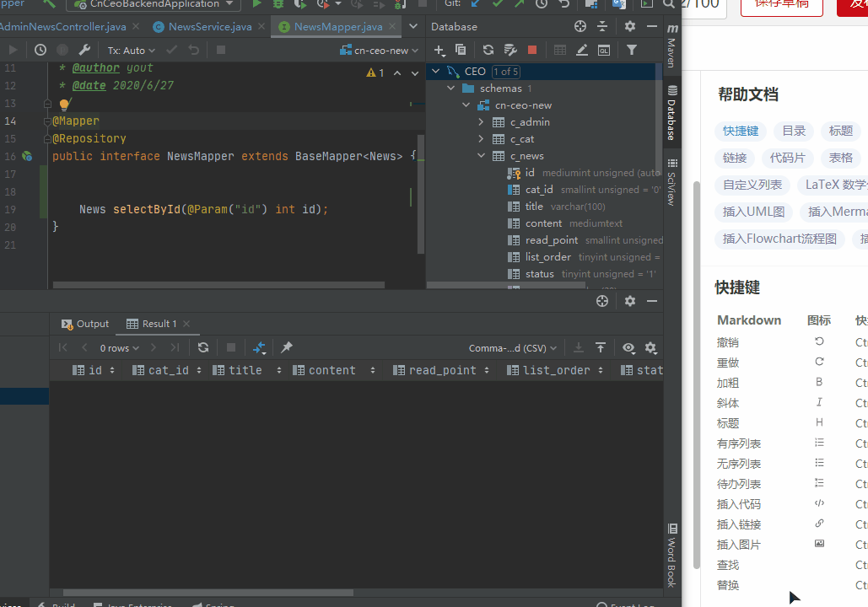Image resolution: width=868 pixels, height=607 pixels.
Task: Open the Database panel gear settings
Action: (630, 26)
